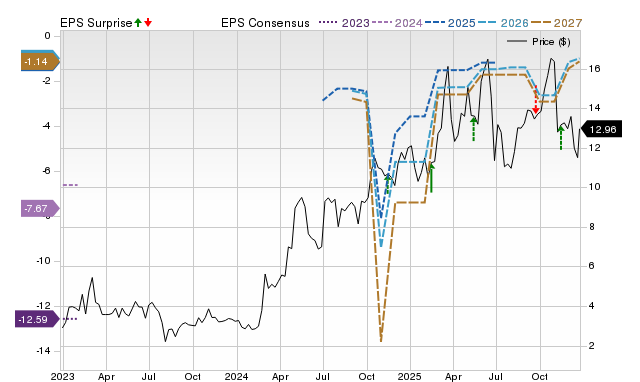Click the Oct label right before 2024
This screenshot has height=382, width=640.
click(x=193, y=376)
